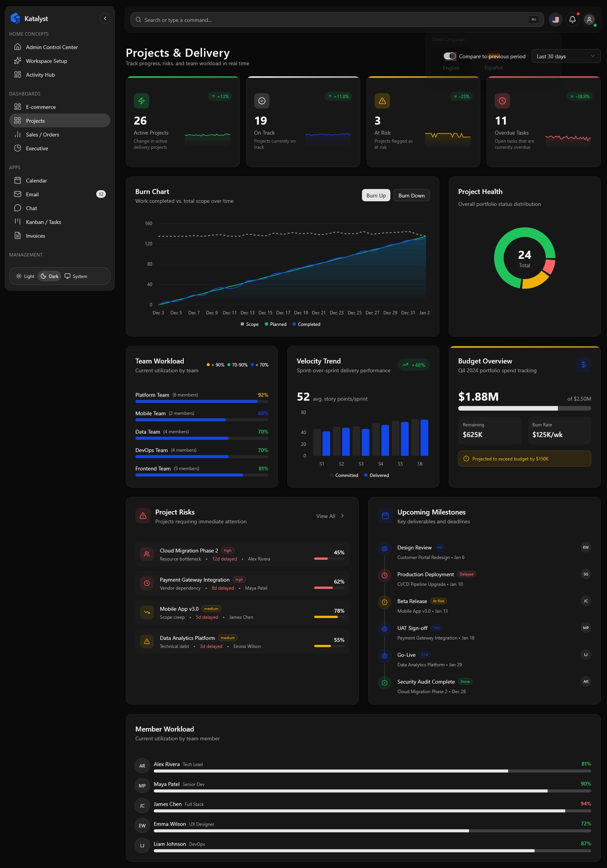Click the Katalyst logo icon
This screenshot has height=868, width=607.
coord(15,18)
